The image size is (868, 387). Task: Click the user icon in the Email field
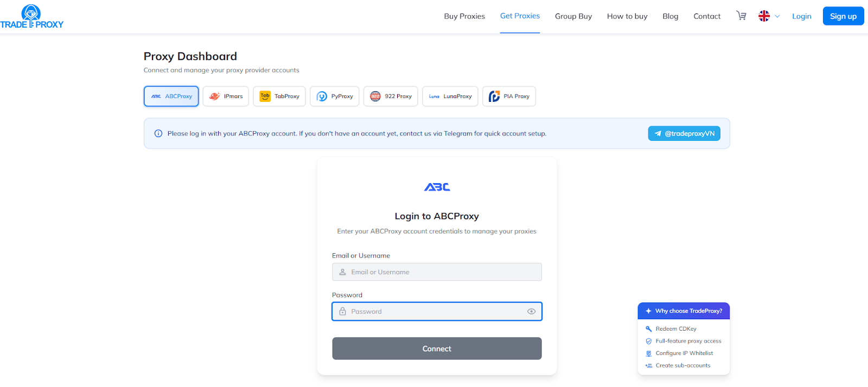tap(342, 272)
